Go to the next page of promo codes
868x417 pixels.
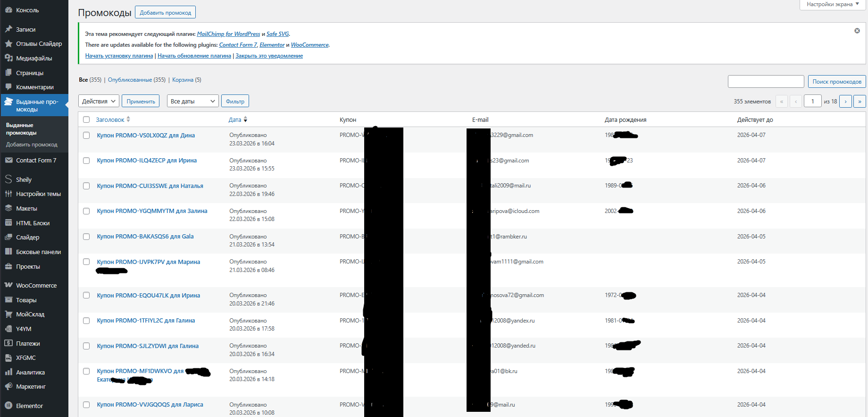[x=845, y=101]
